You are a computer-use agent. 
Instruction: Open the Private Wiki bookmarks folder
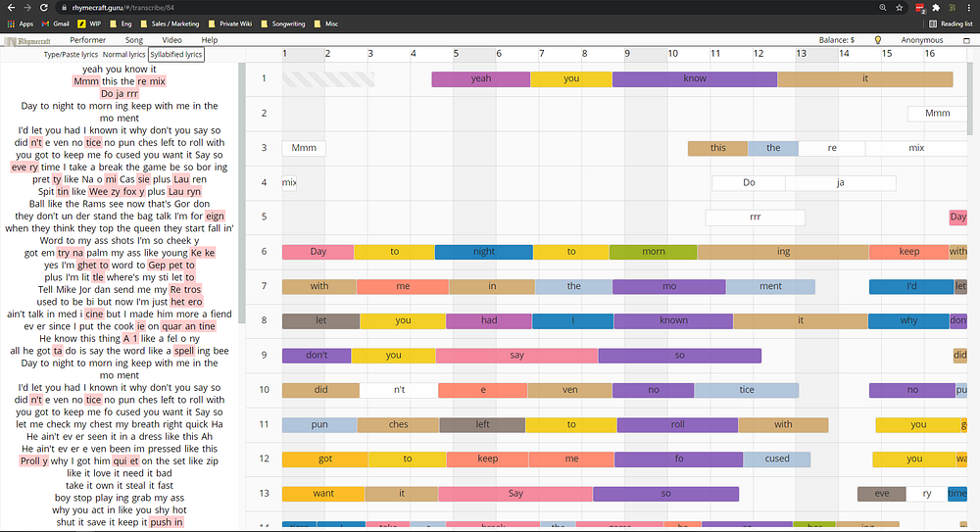230,24
